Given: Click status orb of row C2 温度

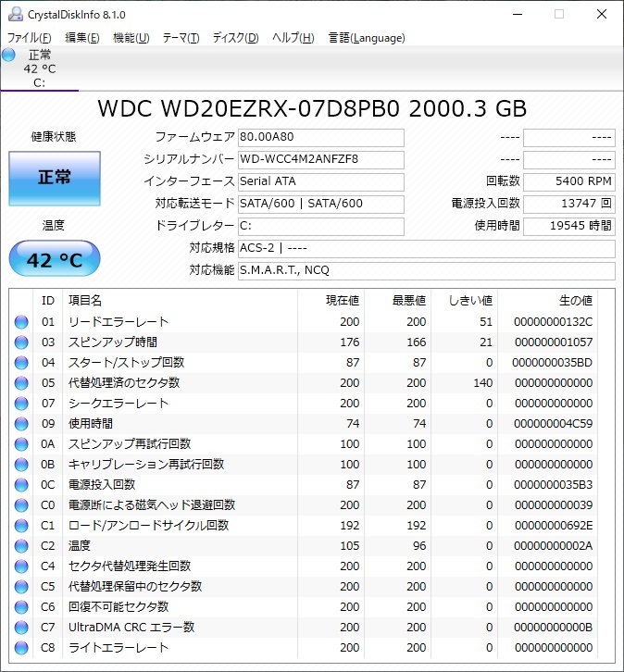Looking at the screenshot, I should click(x=21, y=546).
